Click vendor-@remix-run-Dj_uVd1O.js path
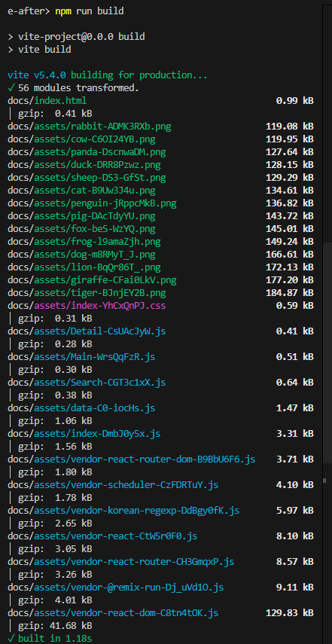The image size is (332, 644). click(x=115, y=588)
